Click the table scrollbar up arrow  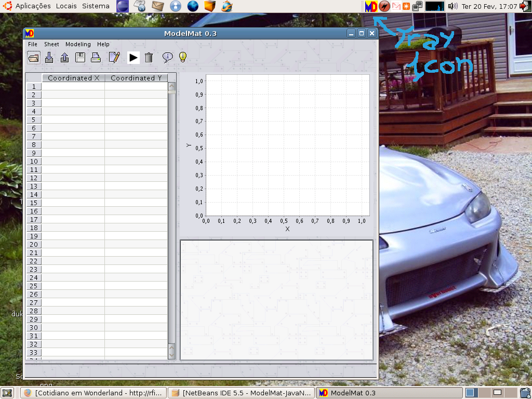(x=171, y=86)
